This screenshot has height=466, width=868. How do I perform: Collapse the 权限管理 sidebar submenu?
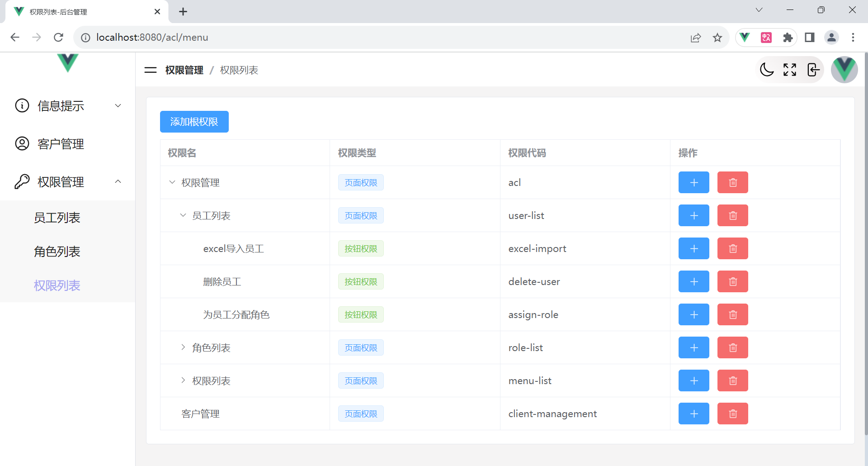click(68, 182)
